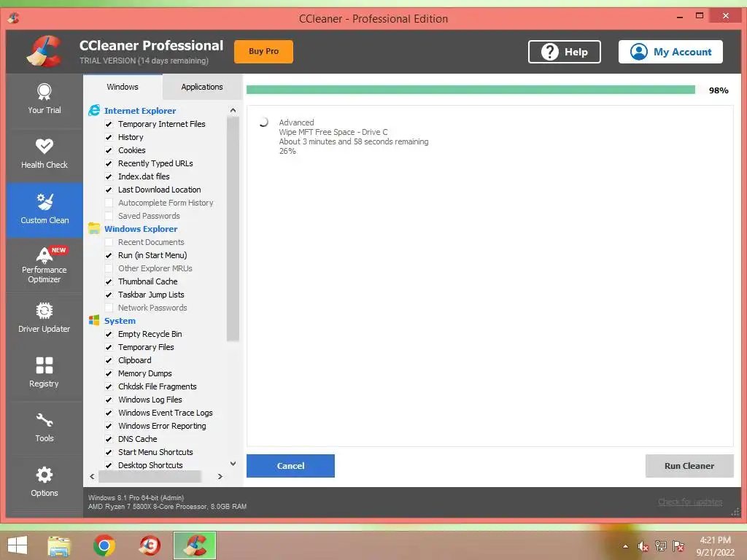Click the Check for updates link
The image size is (747, 560).
tap(690, 502)
